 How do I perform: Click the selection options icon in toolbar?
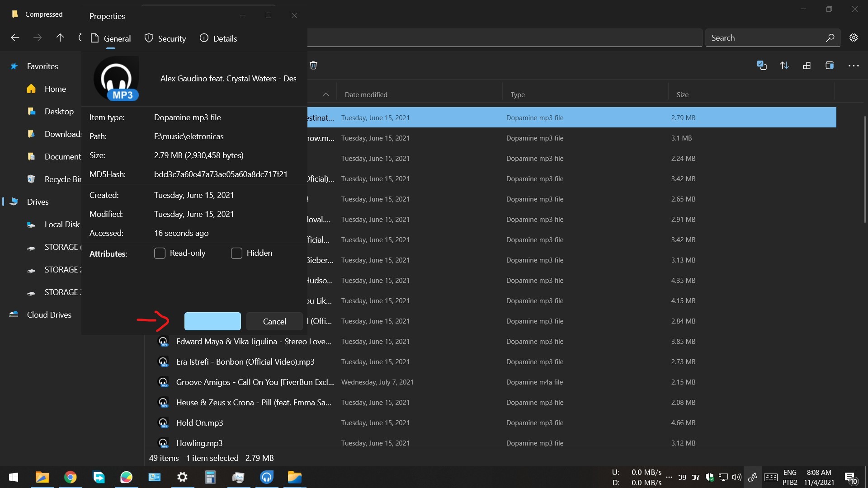pyautogui.click(x=762, y=66)
